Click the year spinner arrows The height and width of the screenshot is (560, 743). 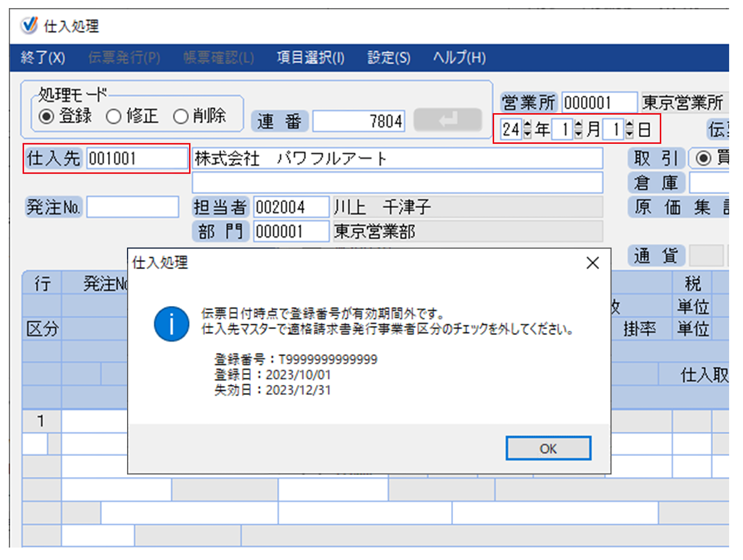pyautogui.click(x=527, y=129)
